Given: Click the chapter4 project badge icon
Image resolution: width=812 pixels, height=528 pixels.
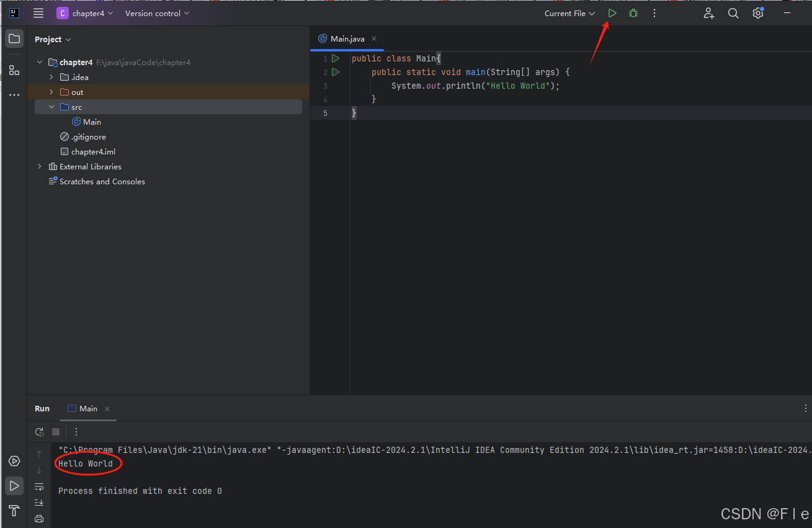Looking at the screenshot, I should coord(63,13).
